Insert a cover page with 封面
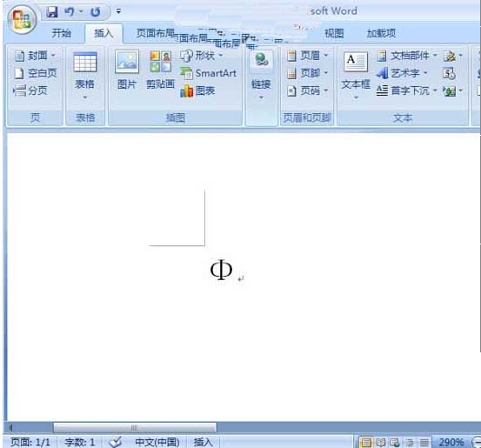Image resolution: width=481 pixels, height=448 pixels. click(x=36, y=56)
